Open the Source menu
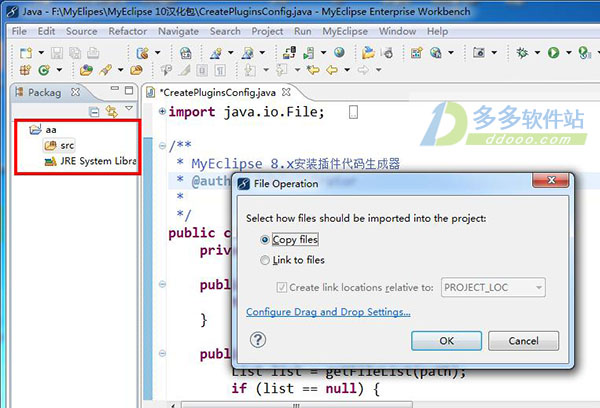The height and width of the screenshot is (408, 600). tap(82, 31)
